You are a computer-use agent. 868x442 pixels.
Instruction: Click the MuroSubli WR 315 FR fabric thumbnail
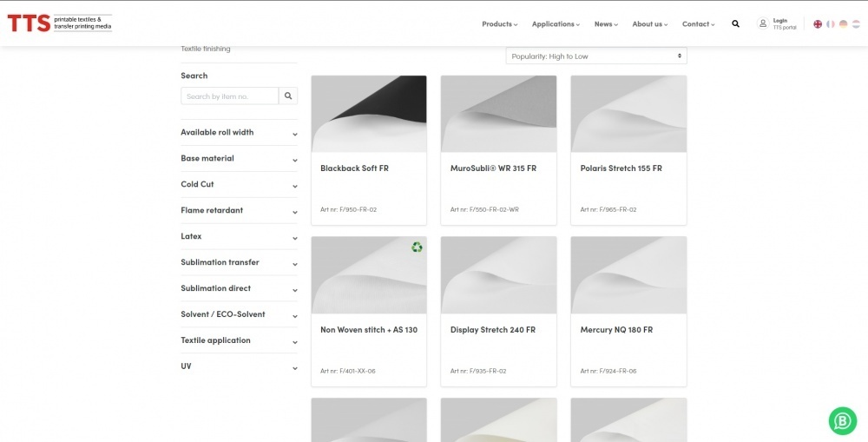point(499,114)
